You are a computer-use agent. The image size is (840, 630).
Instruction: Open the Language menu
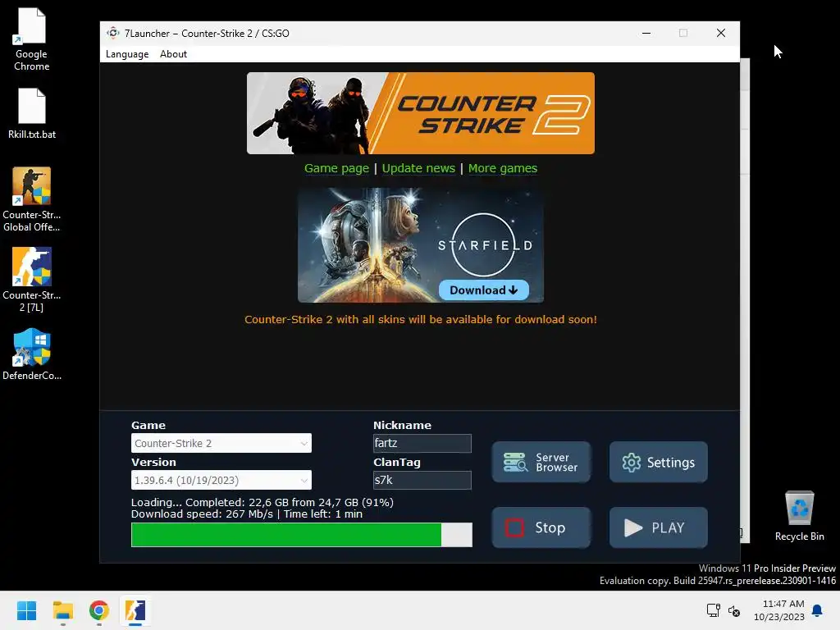click(x=127, y=54)
